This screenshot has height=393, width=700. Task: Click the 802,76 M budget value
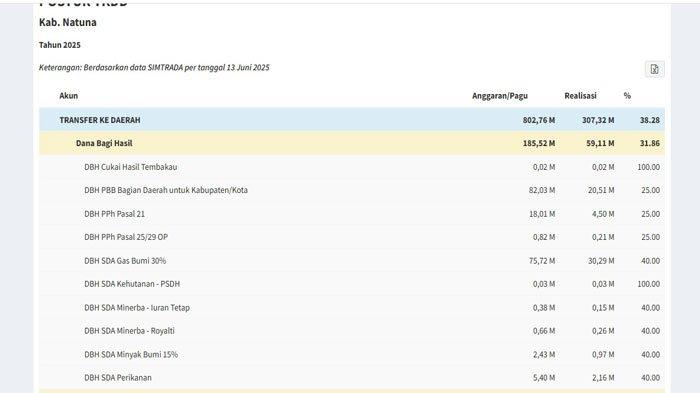(x=539, y=120)
